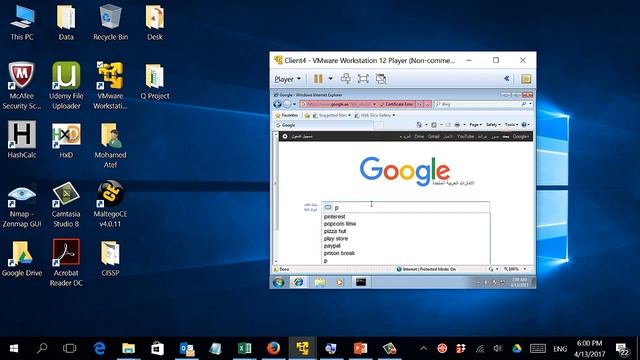Open a new tab in Internet Explorer
Viewport: 640px width, 360px height.
click(x=379, y=125)
